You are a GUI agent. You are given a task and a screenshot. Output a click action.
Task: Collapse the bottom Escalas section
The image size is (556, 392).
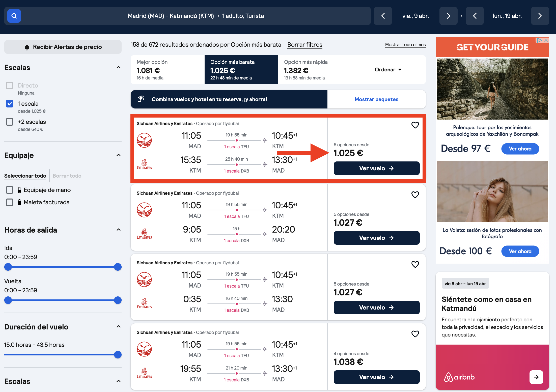tap(119, 381)
